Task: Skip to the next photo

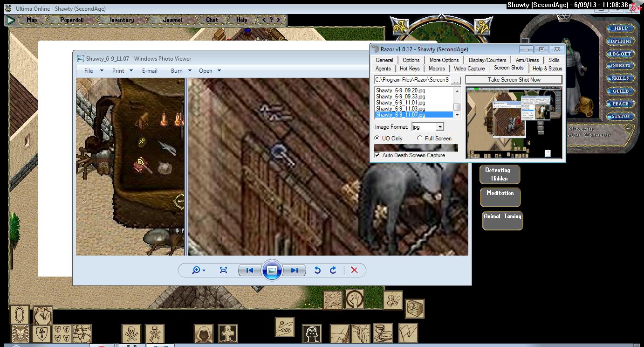Action: (x=295, y=270)
